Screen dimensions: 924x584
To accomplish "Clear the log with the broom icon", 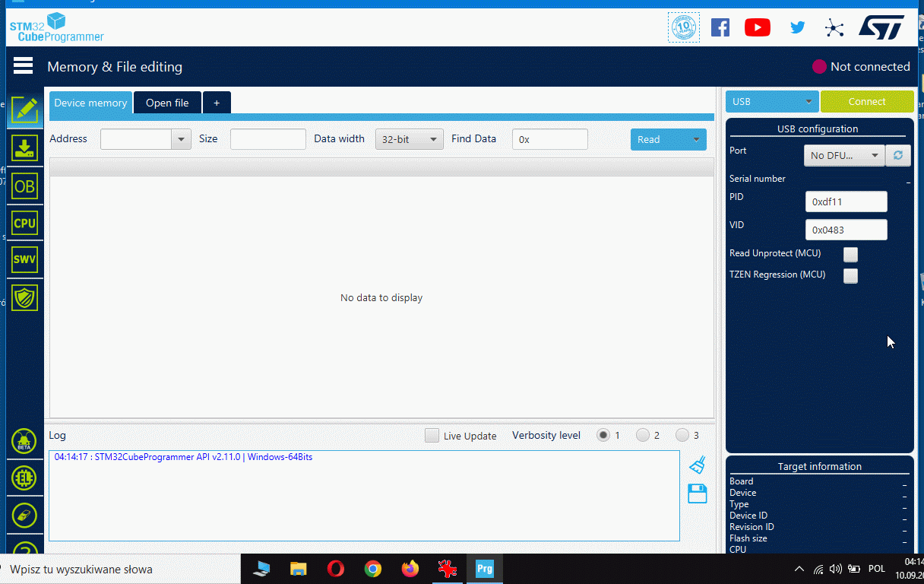I will point(697,465).
